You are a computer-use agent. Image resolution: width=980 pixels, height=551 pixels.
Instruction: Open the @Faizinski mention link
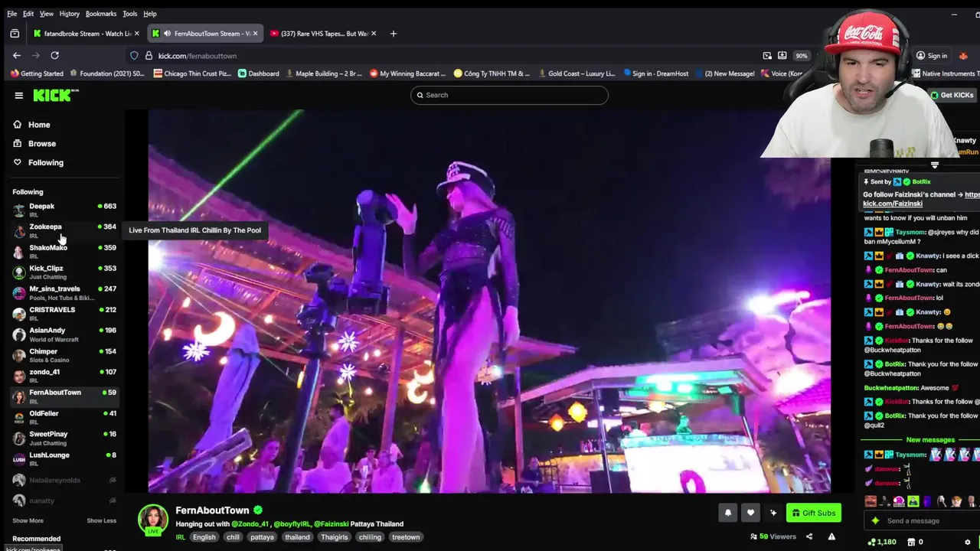(331, 524)
